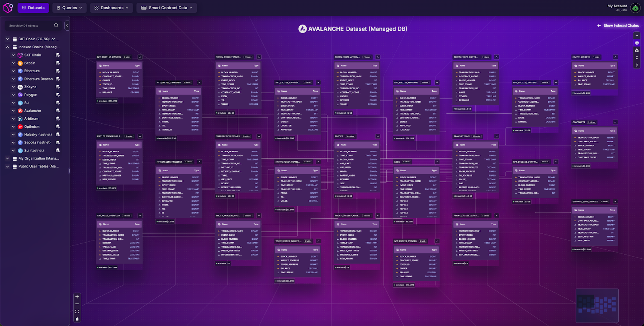
Task: Open My Account avatar menu
Action: coord(635,8)
